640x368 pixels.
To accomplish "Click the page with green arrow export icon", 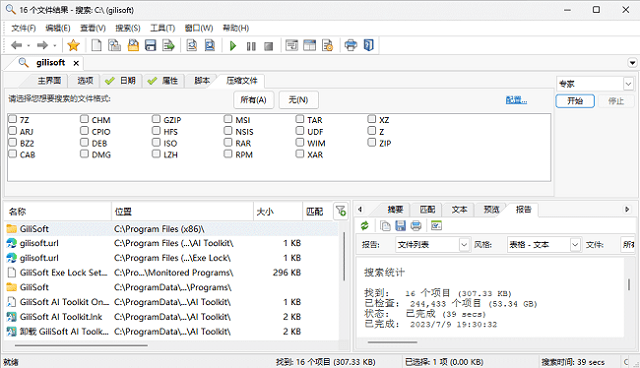I will 168,45.
